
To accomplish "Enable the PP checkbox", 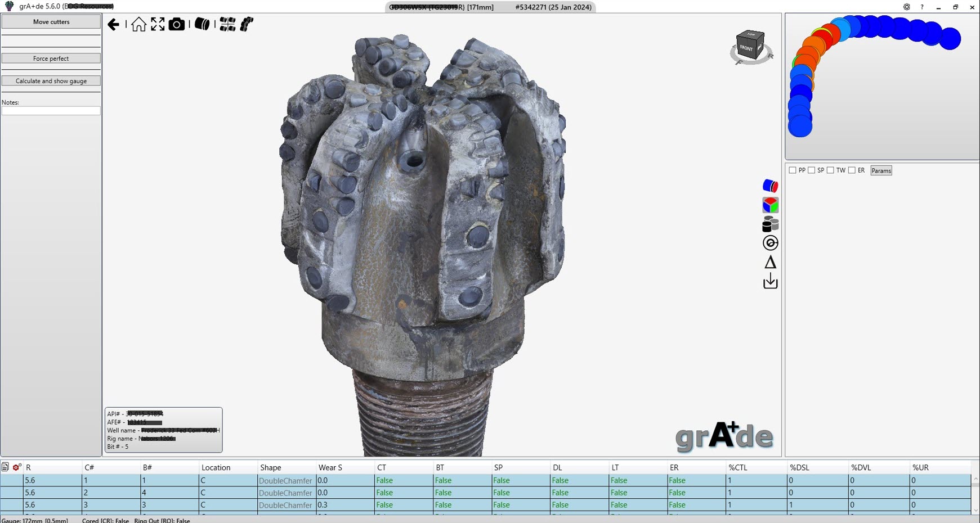I will click(793, 170).
